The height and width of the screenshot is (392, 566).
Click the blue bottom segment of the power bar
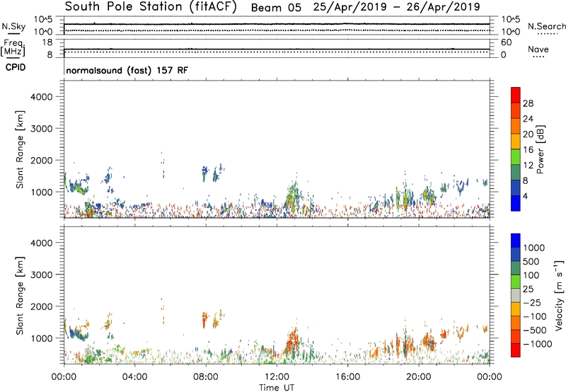click(516, 203)
